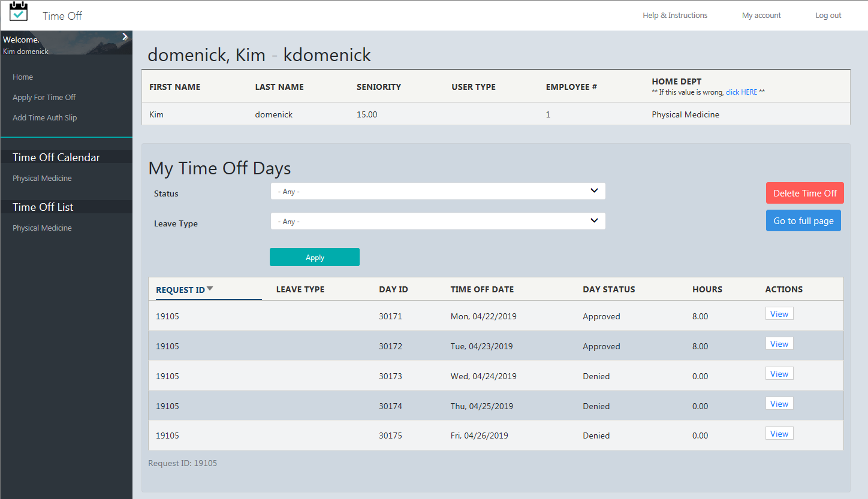868x499 pixels.
Task: View the denied day on Fri, 04/26/2019
Action: click(779, 433)
